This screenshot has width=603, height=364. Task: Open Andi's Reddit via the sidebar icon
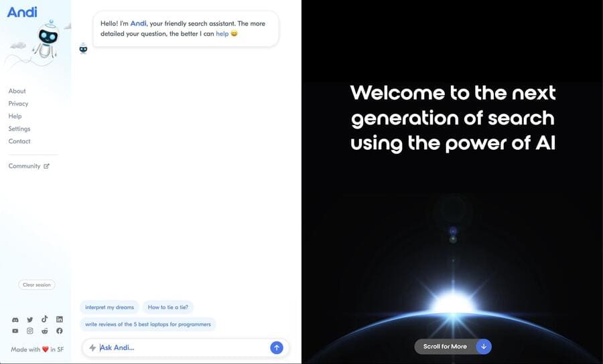(x=45, y=331)
